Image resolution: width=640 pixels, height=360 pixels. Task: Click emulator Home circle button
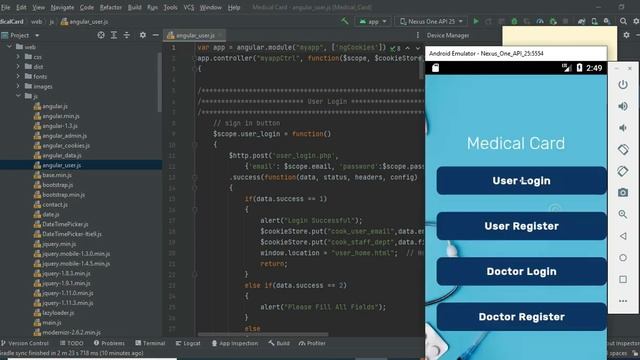coord(623,258)
